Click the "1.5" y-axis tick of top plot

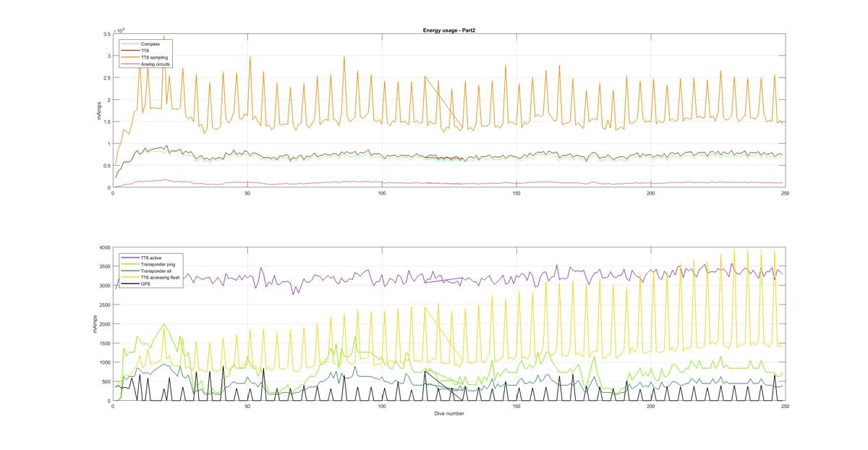pyautogui.click(x=106, y=122)
